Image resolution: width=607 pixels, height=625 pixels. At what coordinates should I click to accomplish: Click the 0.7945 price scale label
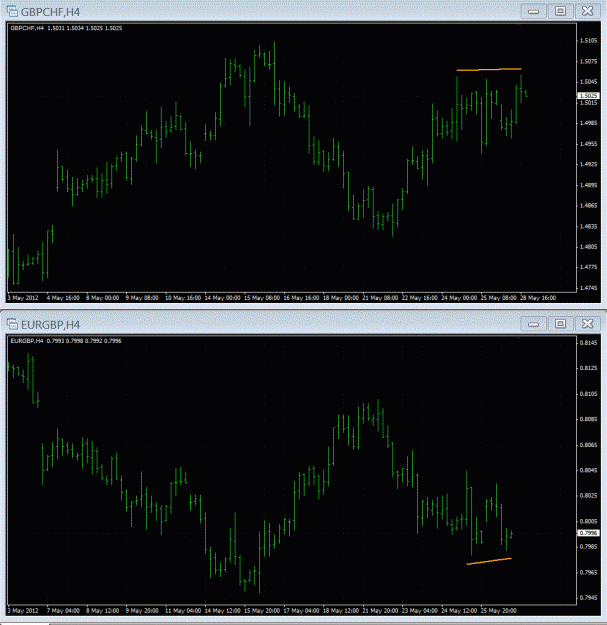589,598
